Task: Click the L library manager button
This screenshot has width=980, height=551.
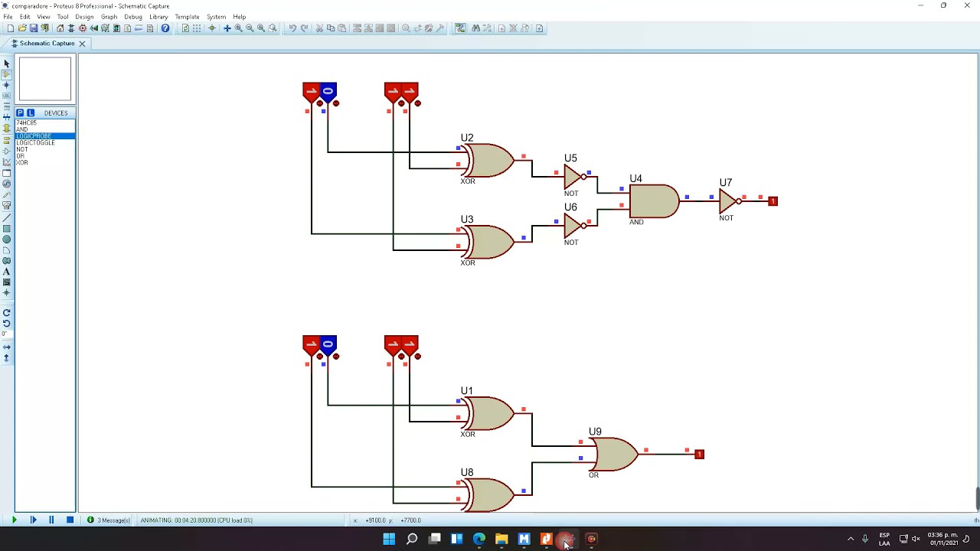Action: [31, 112]
